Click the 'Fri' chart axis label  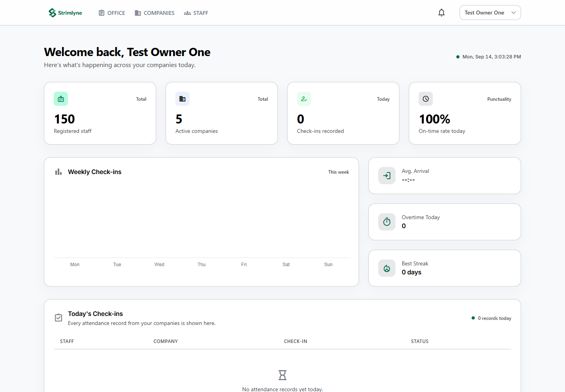click(244, 265)
